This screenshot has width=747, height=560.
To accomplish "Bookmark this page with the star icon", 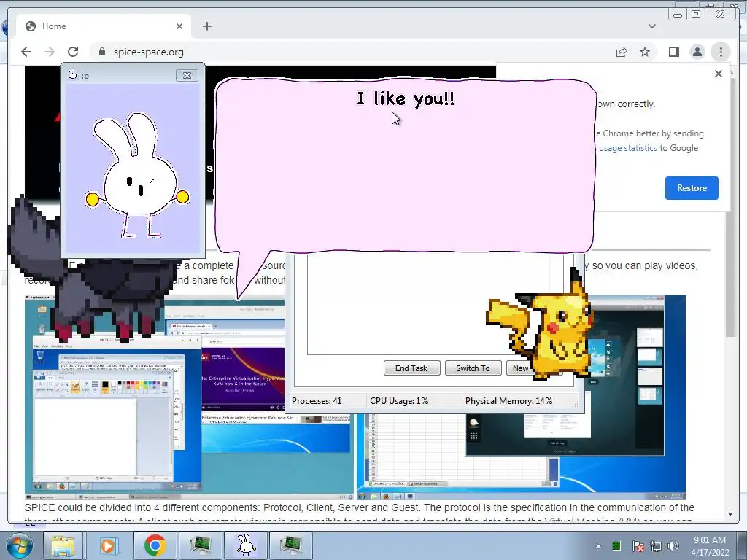I will point(645,52).
